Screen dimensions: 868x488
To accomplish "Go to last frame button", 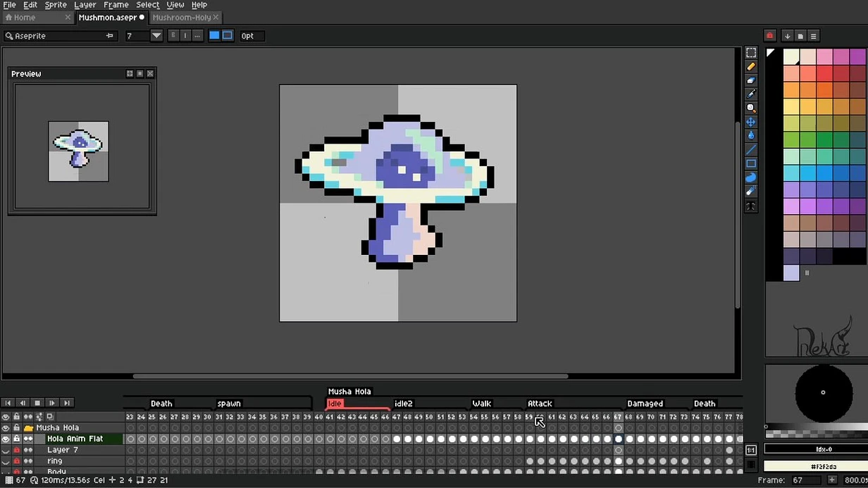I will (67, 403).
